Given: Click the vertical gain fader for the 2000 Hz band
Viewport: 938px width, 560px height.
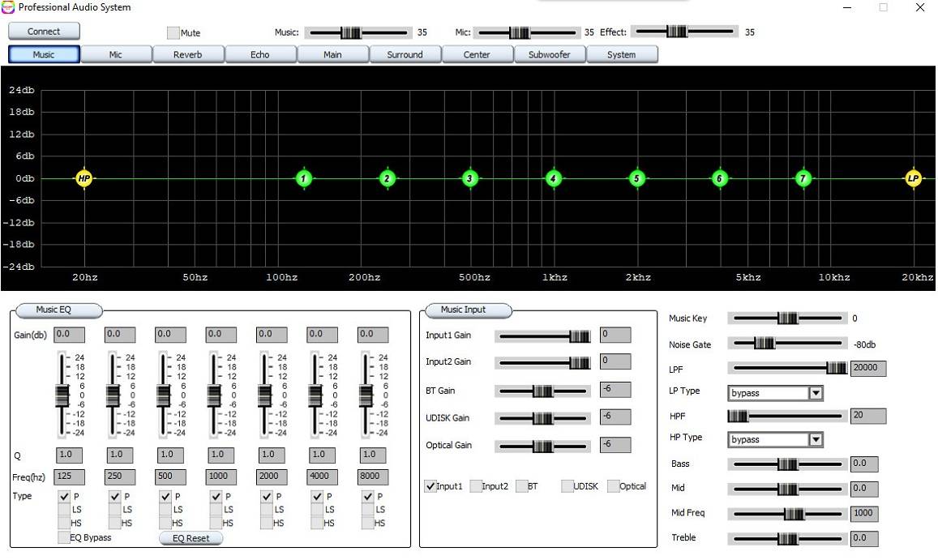Looking at the screenshot, I should (264, 395).
